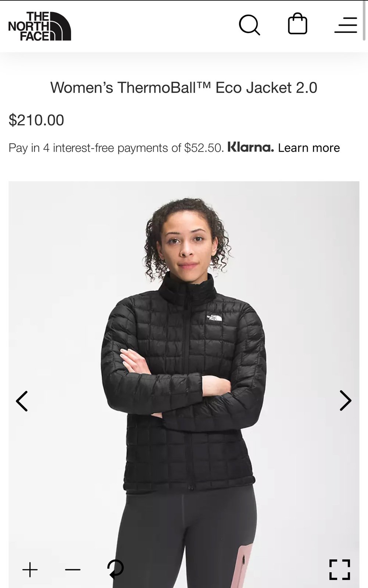The width and height of the screenshot is (368, 588).
Task: Click the $210.00 price
Action: (x=36, y=120)
